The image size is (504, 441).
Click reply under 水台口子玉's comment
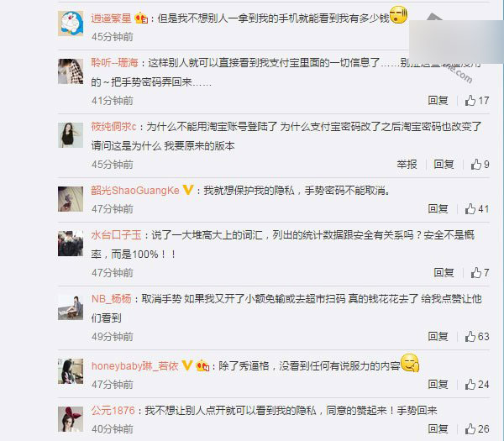click(x=444, y=272)
